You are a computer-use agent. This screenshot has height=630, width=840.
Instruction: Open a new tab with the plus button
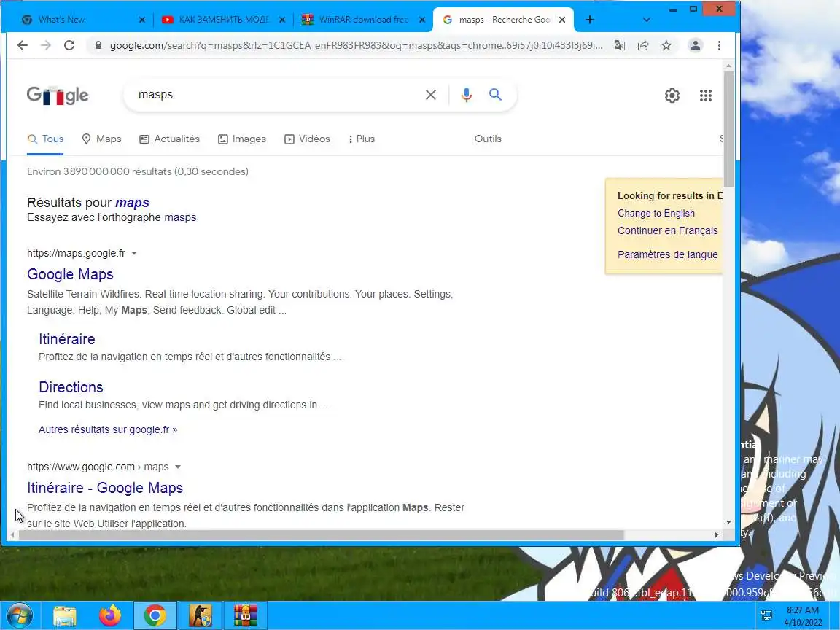pyautogui.click(x=590, y=20)
